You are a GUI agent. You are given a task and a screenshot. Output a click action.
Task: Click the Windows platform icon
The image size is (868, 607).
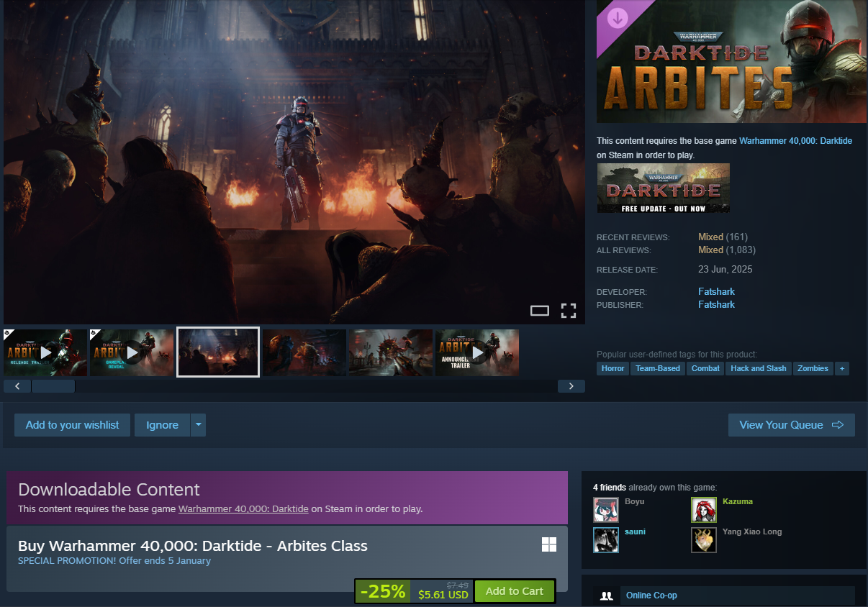(549, 544)
